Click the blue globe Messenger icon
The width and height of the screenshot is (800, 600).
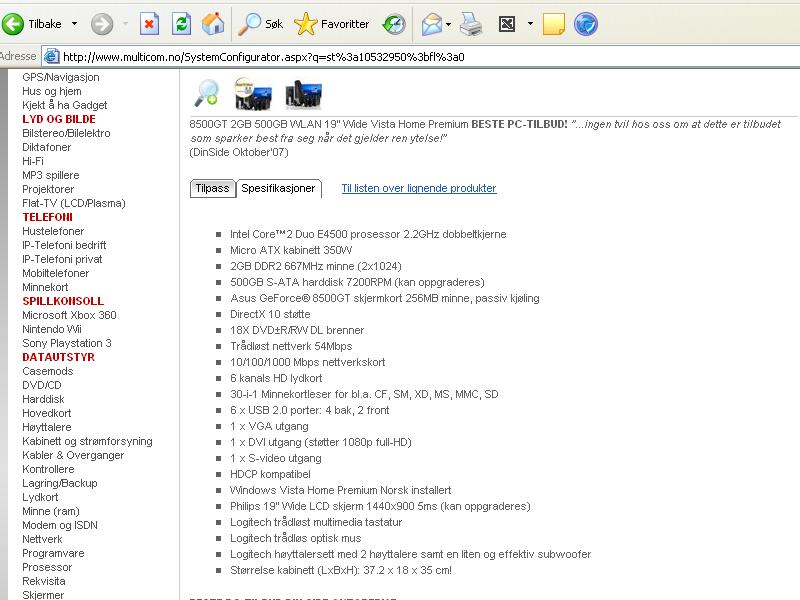click(586, 24)
